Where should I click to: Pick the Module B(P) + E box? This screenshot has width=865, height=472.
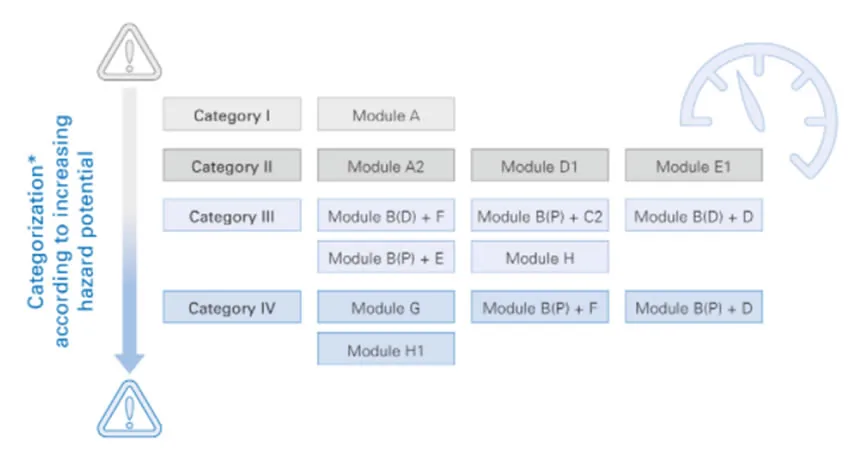(386, 257)
